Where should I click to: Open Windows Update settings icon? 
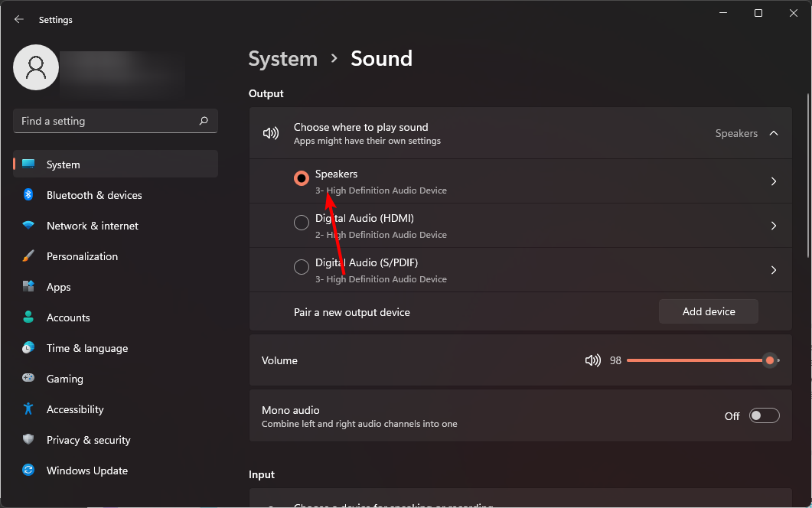click(x=28, y=471)
